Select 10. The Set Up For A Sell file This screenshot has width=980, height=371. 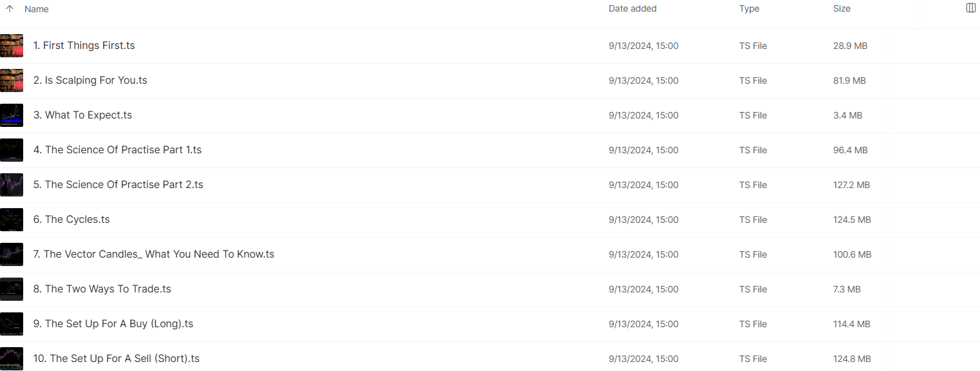(x=117, y=359)
